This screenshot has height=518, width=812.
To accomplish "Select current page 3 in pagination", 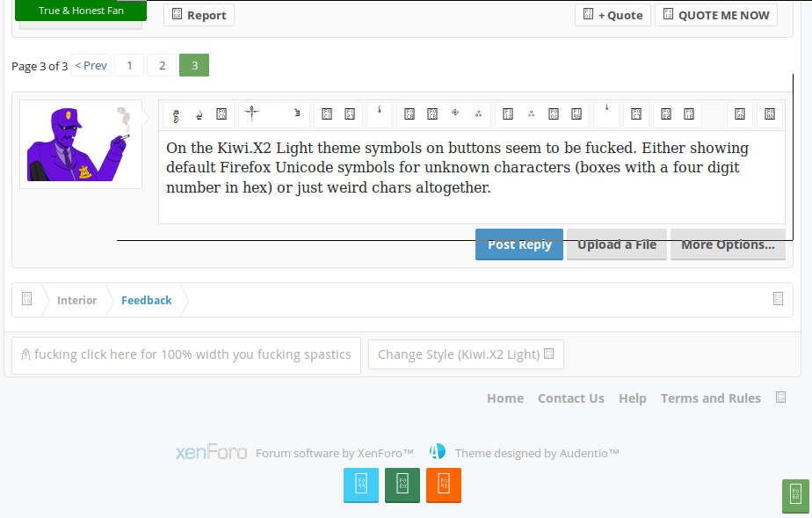I will [x=194, y=65].
